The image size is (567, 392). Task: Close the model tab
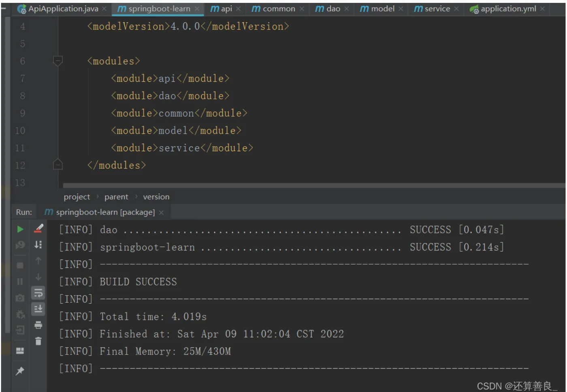[401, 9]
